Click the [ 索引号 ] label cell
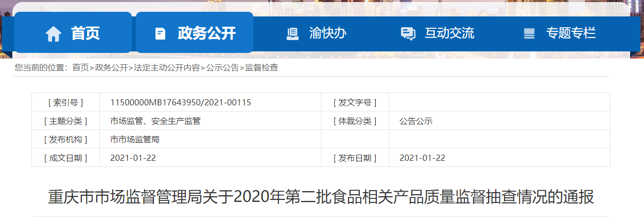The width and height of the screenshot is (644, 223). click(65, 102)
